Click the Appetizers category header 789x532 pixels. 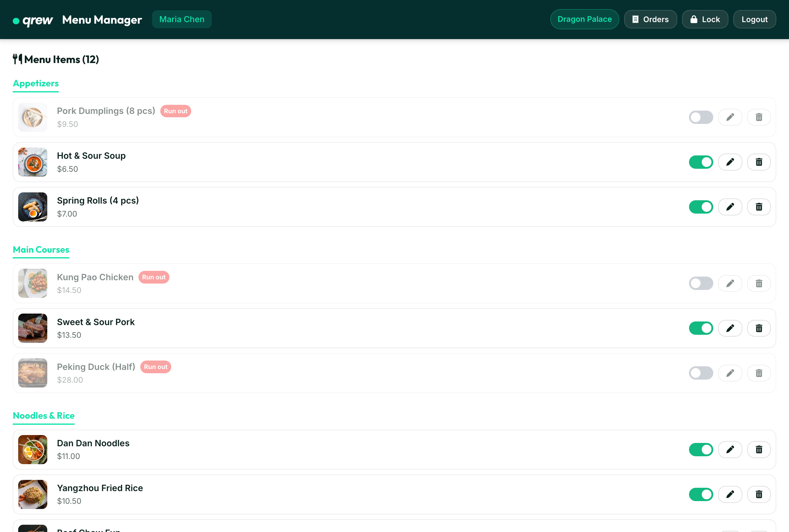point(35,83)
